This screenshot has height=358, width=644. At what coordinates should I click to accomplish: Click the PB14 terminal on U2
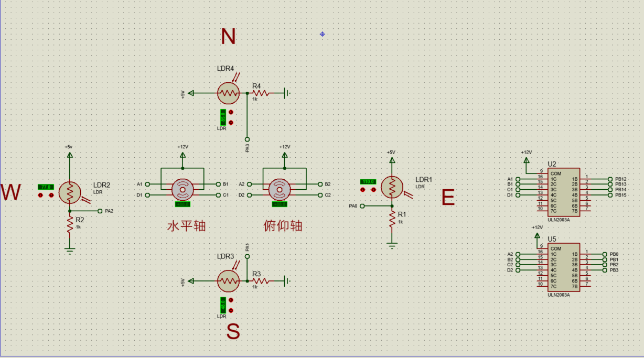pyautogui.click(x=610, y=190)
